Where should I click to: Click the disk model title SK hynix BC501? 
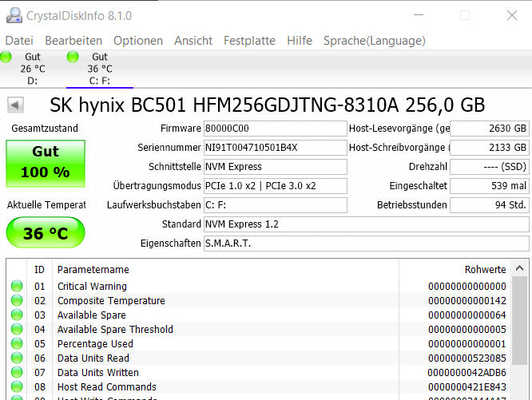(268, 105)
